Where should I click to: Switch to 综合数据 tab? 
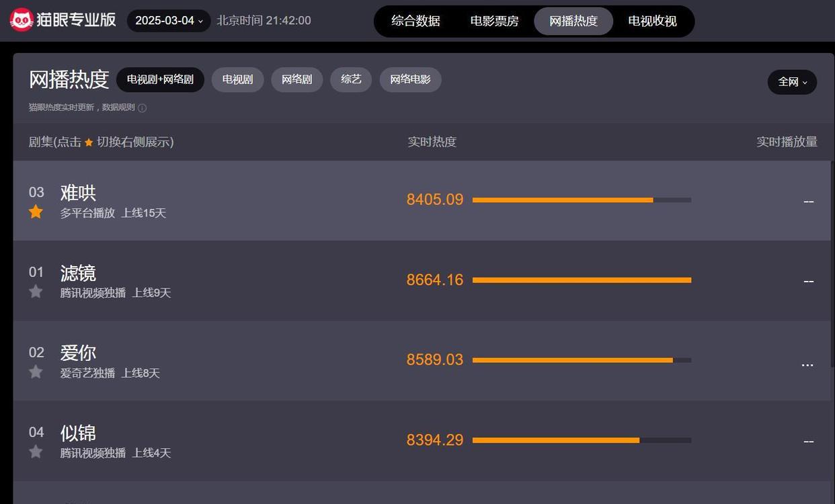[x=415, y=21]
